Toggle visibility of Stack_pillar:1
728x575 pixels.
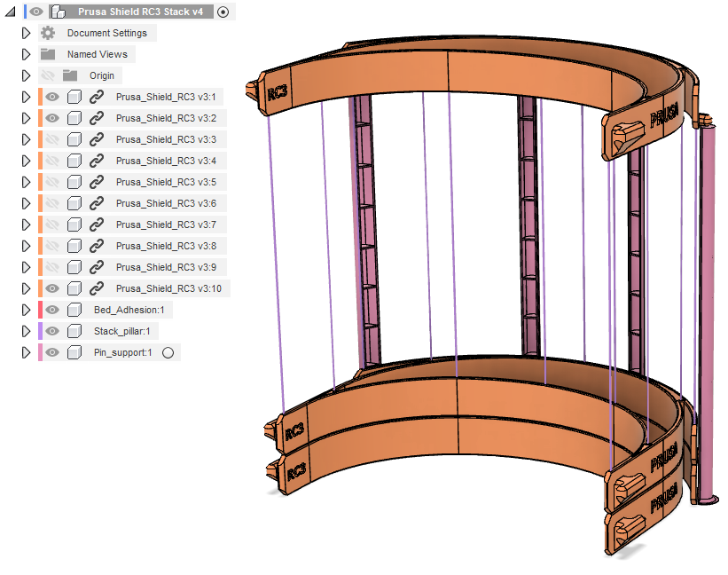coord(52,331)
